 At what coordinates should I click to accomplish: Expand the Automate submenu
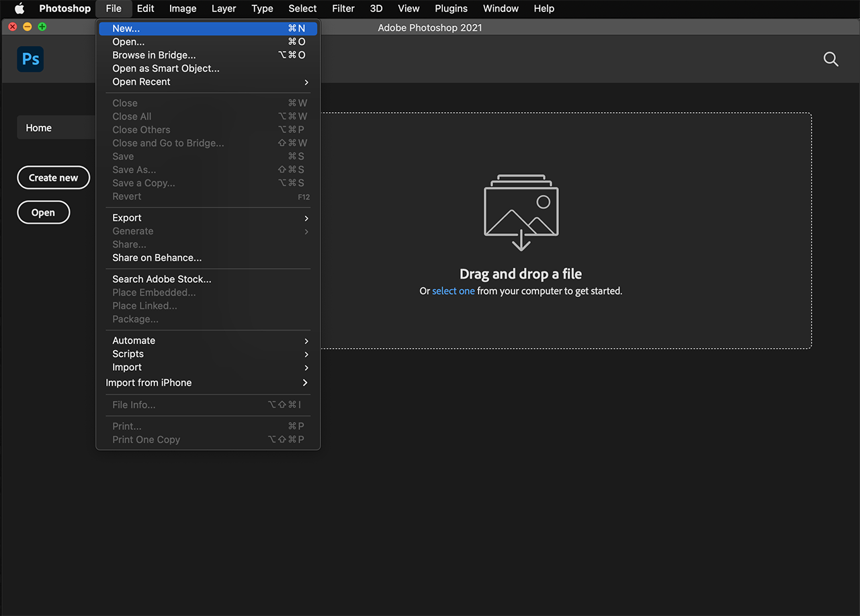pyautogui.click(x=208, y=341)
